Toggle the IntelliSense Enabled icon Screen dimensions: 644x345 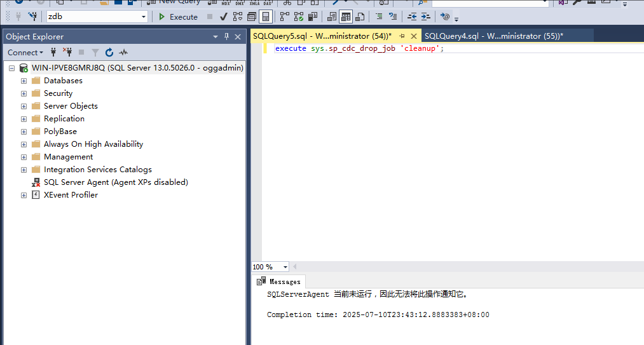[x=266, y=17]
